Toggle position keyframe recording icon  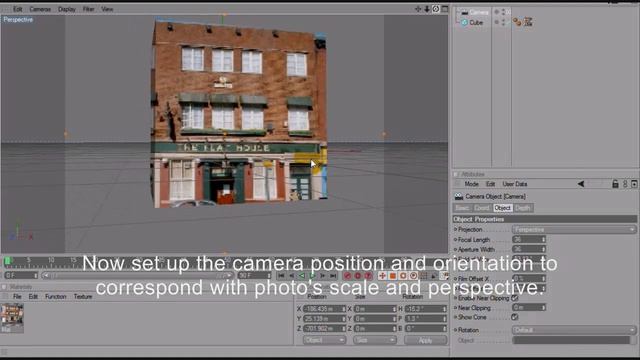382,276
